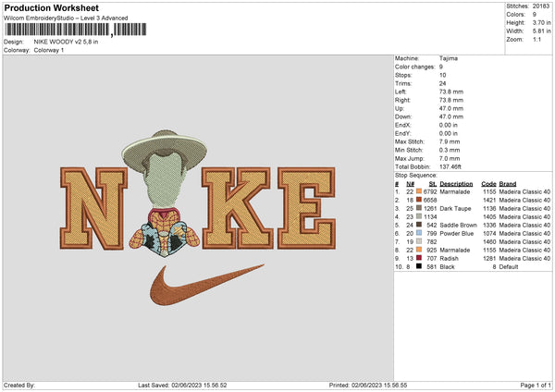Screen dimensions: 555x392
Task: Click the Down value 47.0 mm
Action: (x=451, y=116)
